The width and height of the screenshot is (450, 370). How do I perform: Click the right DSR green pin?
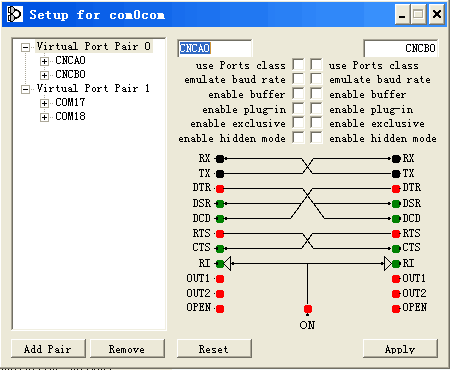point(396,204)
